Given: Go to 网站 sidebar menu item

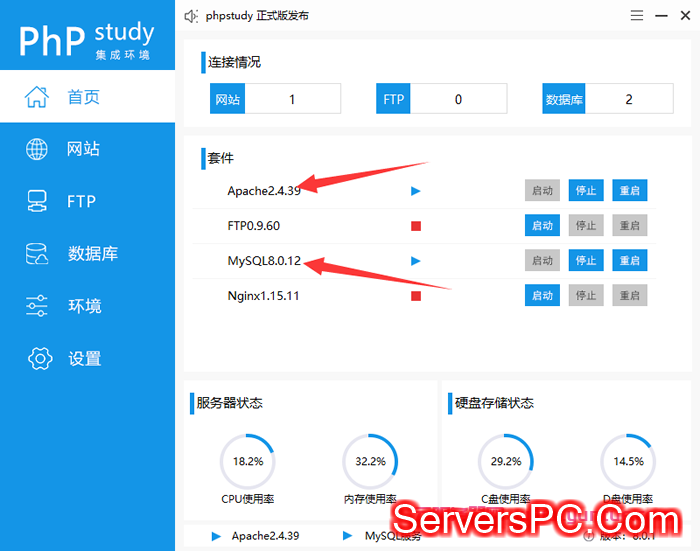Looking at the screenshot, I should pos(83,149).
